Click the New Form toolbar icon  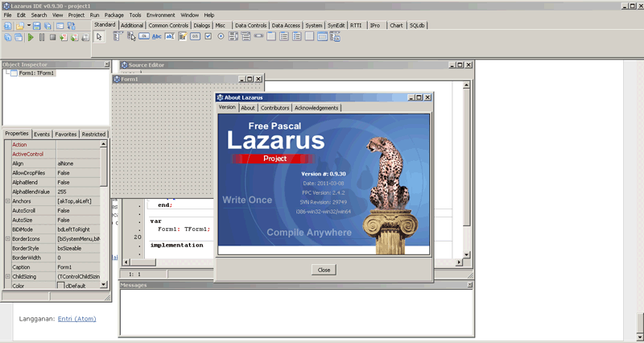[60, 26]
